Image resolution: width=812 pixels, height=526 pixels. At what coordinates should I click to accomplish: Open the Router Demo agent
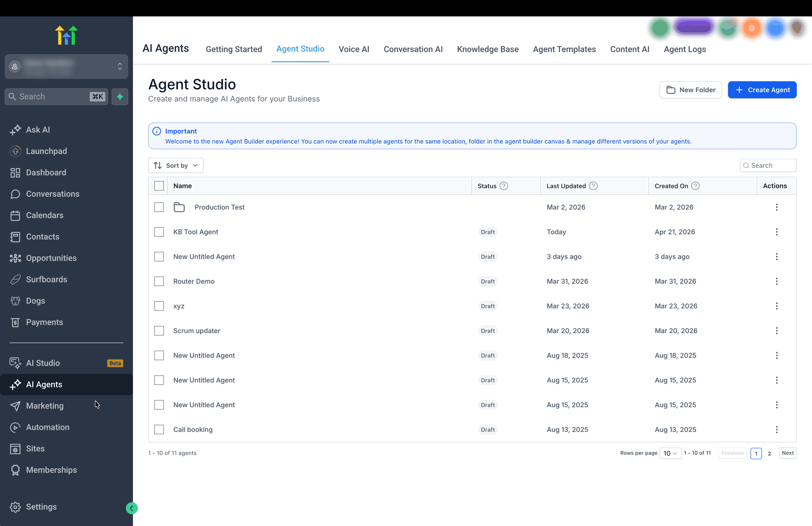(194, 281)
